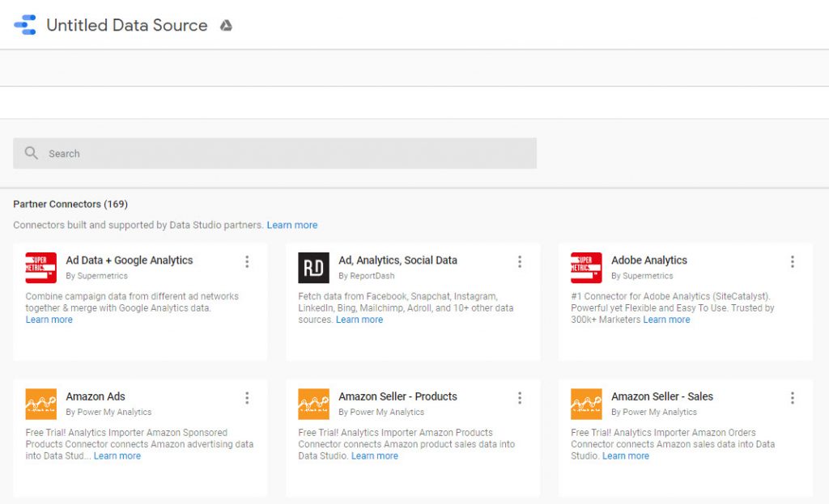Click the Data Studio logo icon
Viewport: 829px width, 504px height.
tap(25, 25)
